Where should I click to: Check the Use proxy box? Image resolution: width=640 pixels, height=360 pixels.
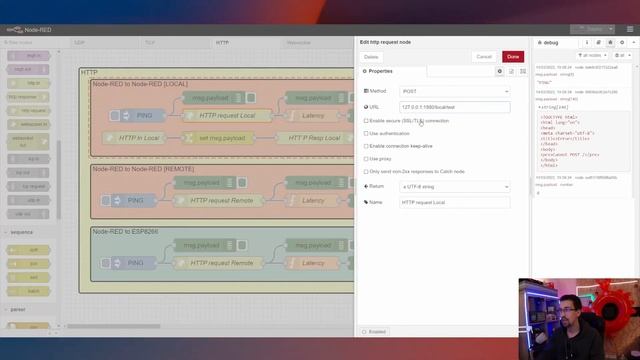[x=366, y=159]
